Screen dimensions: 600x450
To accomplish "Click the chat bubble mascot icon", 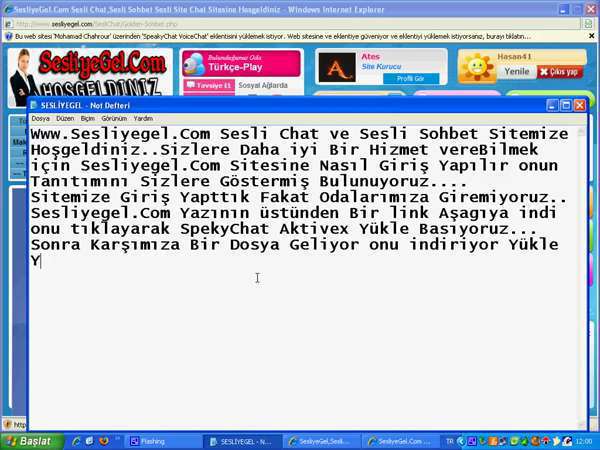I will (194, 64).
